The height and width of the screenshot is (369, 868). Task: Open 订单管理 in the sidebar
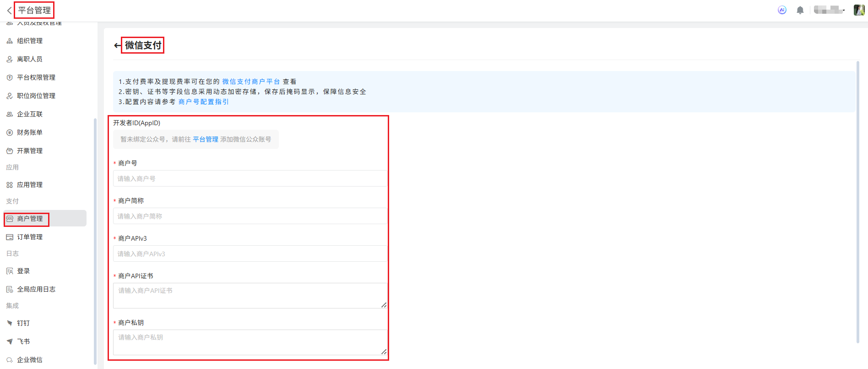[30, 237]
